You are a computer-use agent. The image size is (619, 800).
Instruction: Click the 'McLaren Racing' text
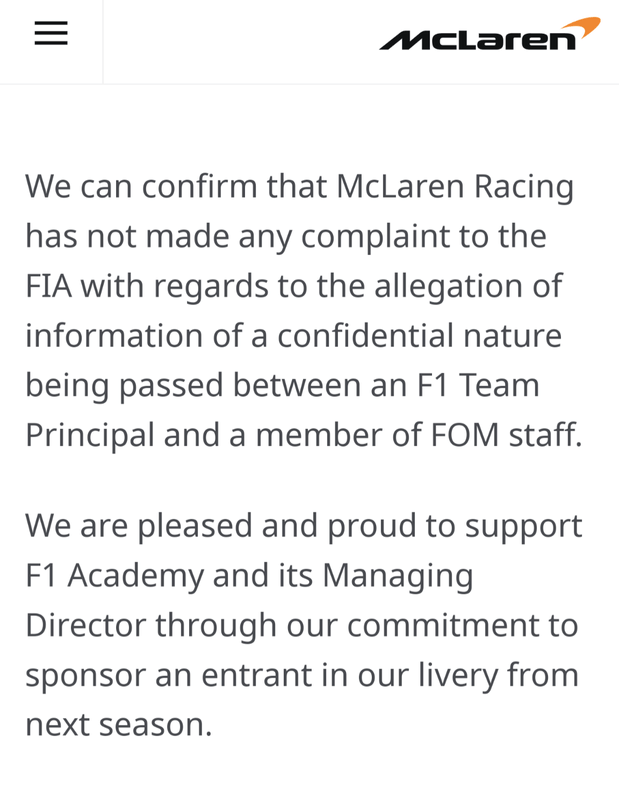click(x=455, y=186)
